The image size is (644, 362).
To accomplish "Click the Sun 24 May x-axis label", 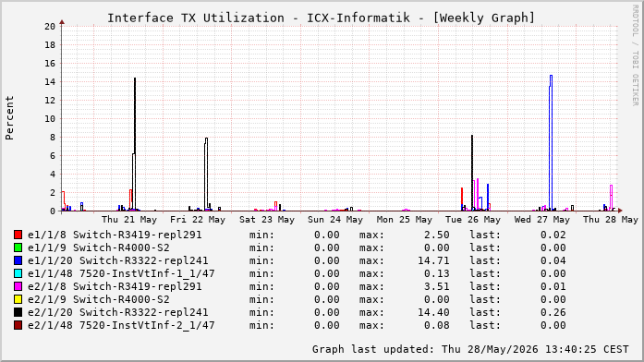I will (335, 220).
